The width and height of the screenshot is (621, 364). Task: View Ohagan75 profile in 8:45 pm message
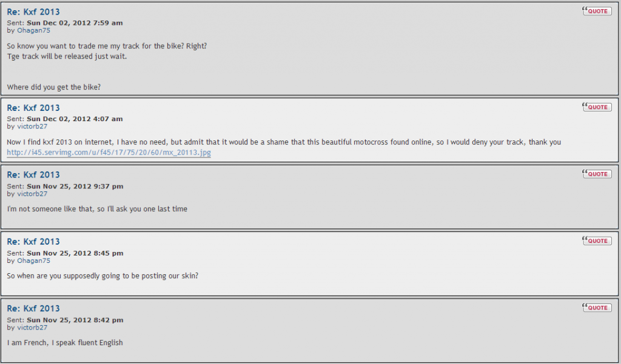click(x=34, y=260)
